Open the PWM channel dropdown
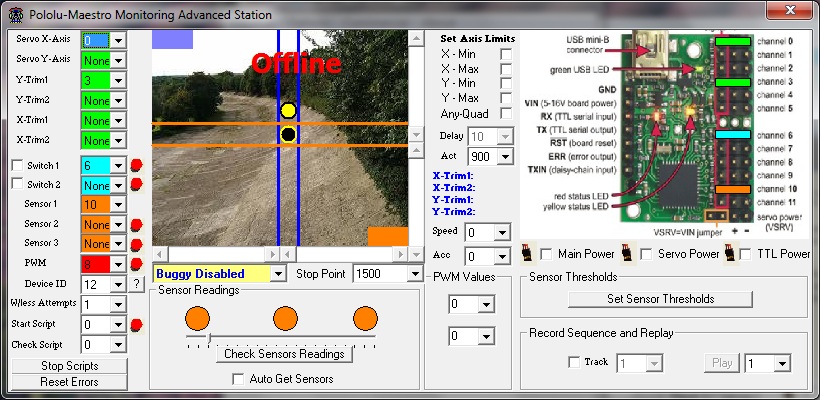820x400 pixels. 119,264
